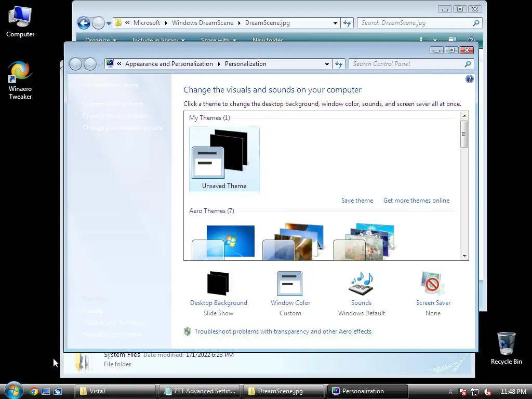Select the Unsaved Theme thumbnail
This screenshot has height=399, width=532.
pyautogui.click(x=224, y=159)
